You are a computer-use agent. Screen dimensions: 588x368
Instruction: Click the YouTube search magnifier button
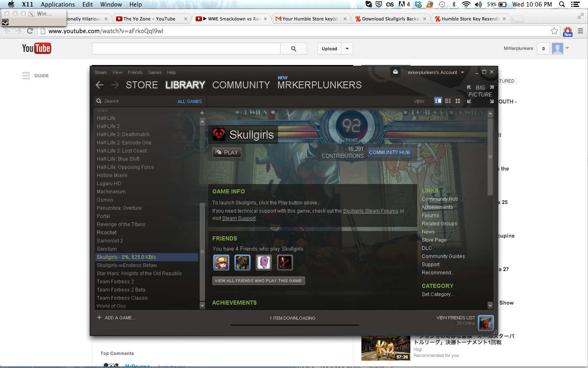pyautogui.click(x=294, y=49)
